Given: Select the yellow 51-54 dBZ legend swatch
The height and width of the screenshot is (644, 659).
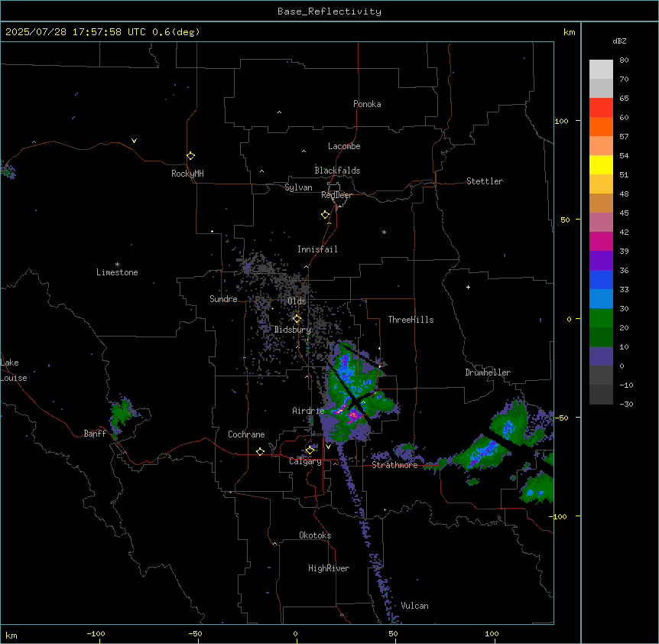Looking at the screenshot, I should click(601, 164).
